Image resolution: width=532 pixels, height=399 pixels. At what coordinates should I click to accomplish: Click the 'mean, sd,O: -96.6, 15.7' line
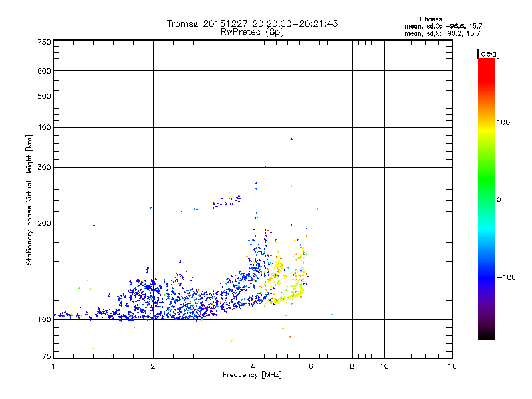coord(443,26)
